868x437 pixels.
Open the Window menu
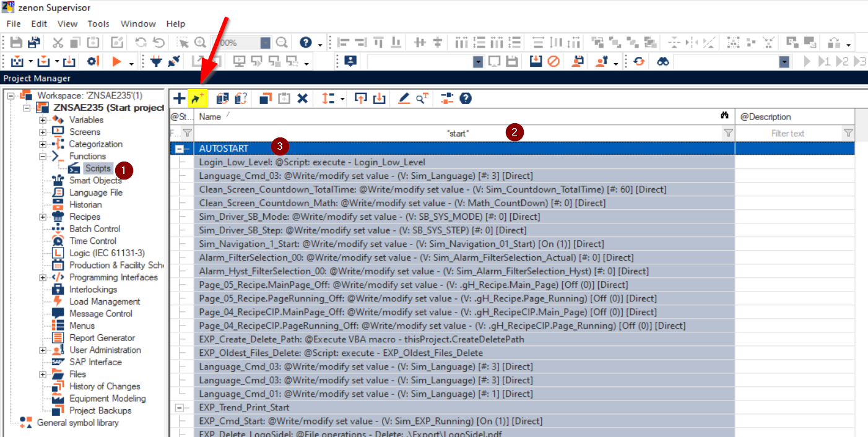138,24
